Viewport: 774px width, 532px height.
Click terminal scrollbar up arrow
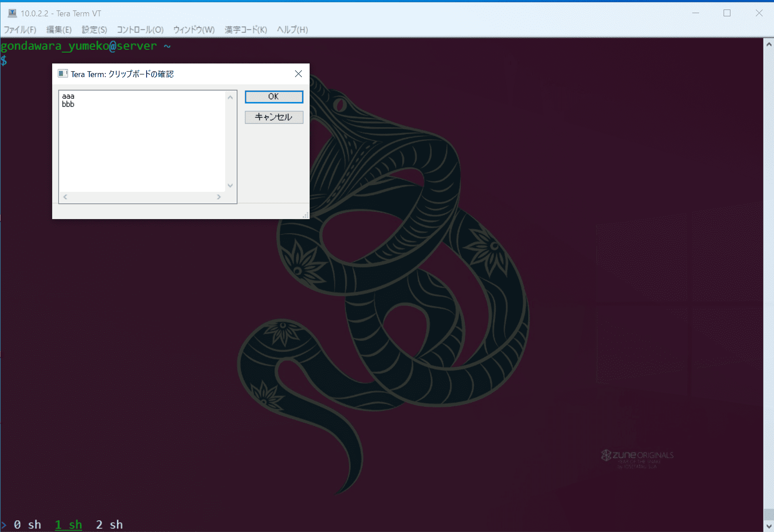click(x=769, y=44)
